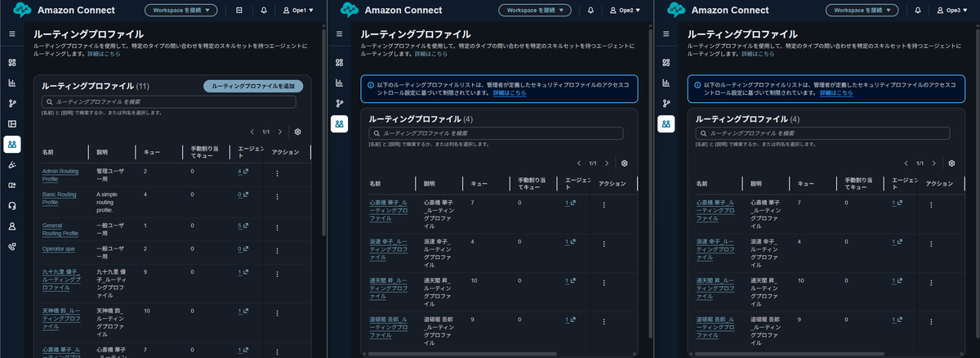Image resolution: width=980 pixels, height=358 pixels.
Task: Open the Ope3 user account dropdown
Action: coord(952,11)
